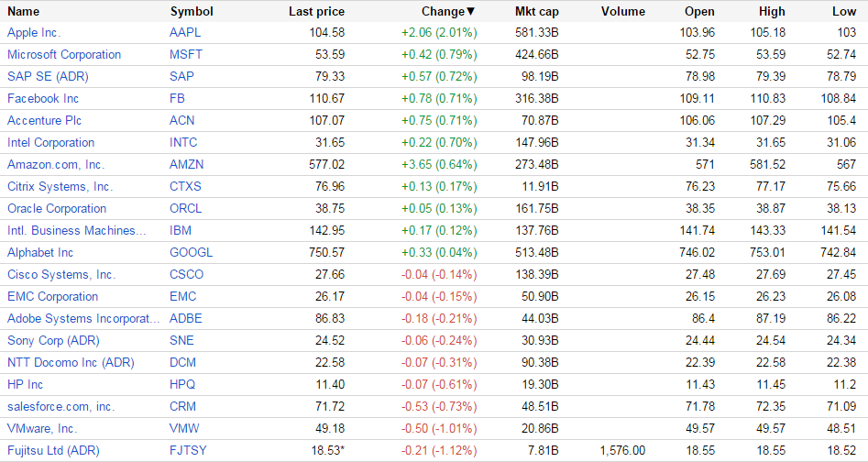Sort by the Open column header
This screenshot has height=462, width=868.
click(699, 11)
